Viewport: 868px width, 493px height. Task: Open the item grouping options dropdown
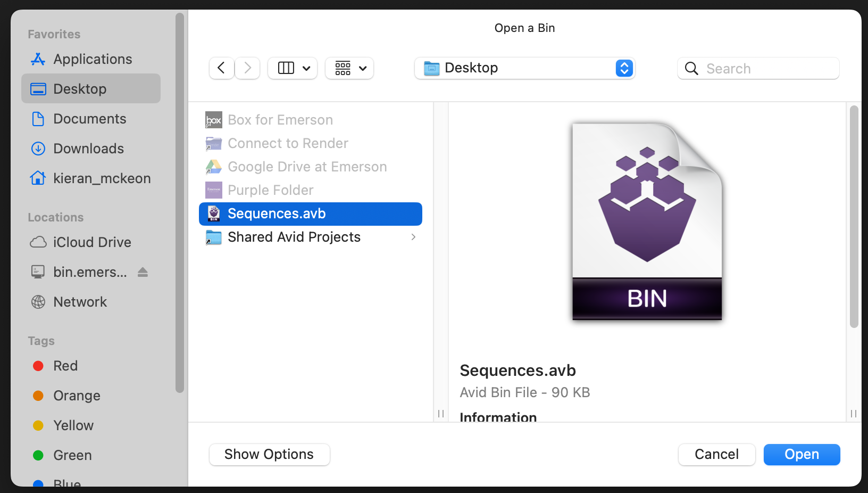click(x=349, y=68)
